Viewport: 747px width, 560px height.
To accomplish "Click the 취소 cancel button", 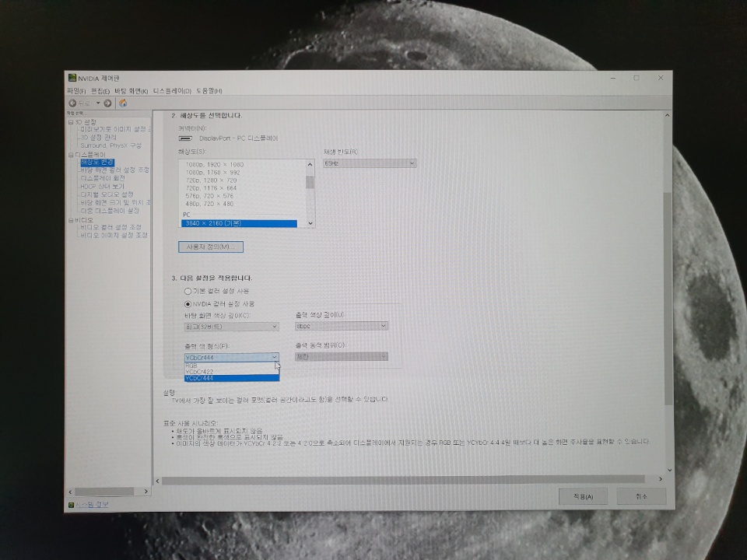I will 641,496.
